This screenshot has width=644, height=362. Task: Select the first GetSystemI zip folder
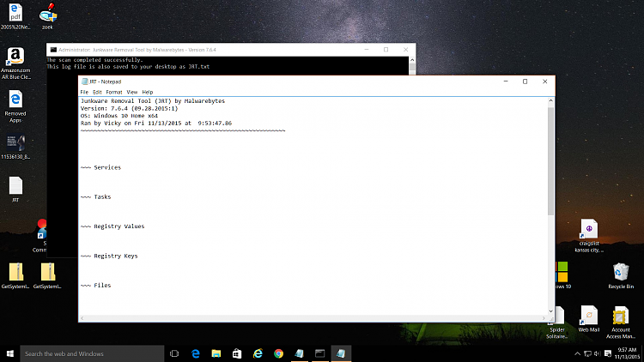[x=15, y=276]
